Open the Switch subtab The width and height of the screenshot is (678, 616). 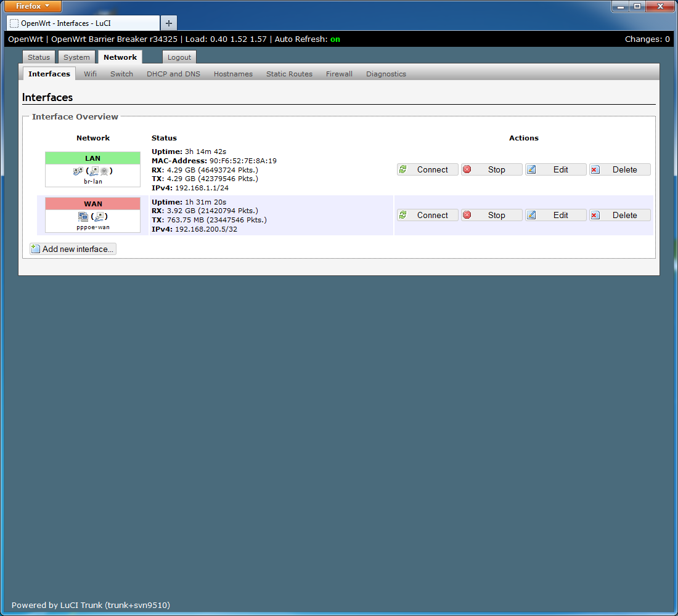click(x=121, y=74)
